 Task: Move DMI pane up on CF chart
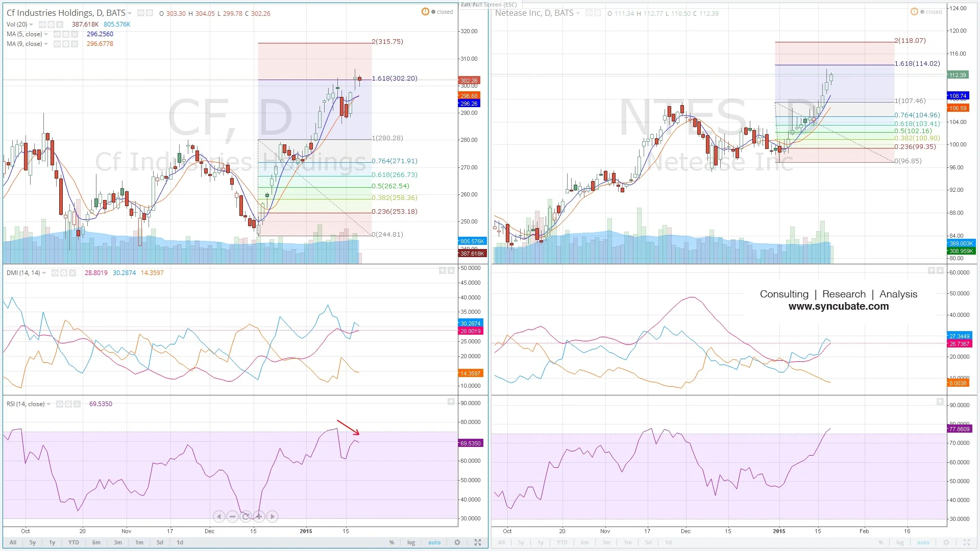(443, 270)
